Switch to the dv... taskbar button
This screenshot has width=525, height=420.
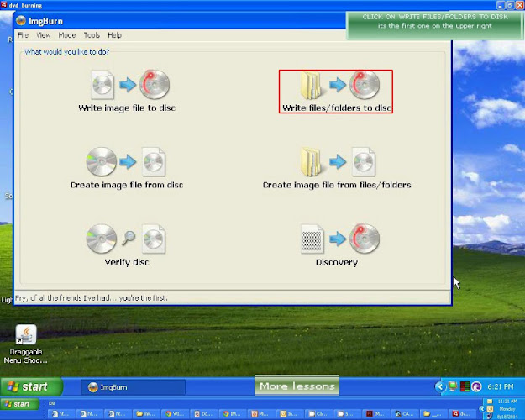[462, 414]
